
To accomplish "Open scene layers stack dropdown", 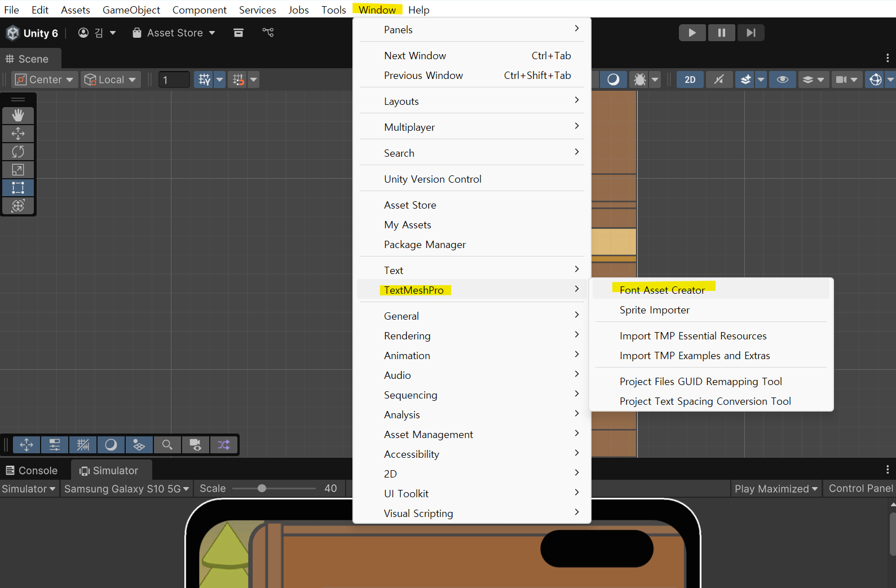I will (813, 79).
